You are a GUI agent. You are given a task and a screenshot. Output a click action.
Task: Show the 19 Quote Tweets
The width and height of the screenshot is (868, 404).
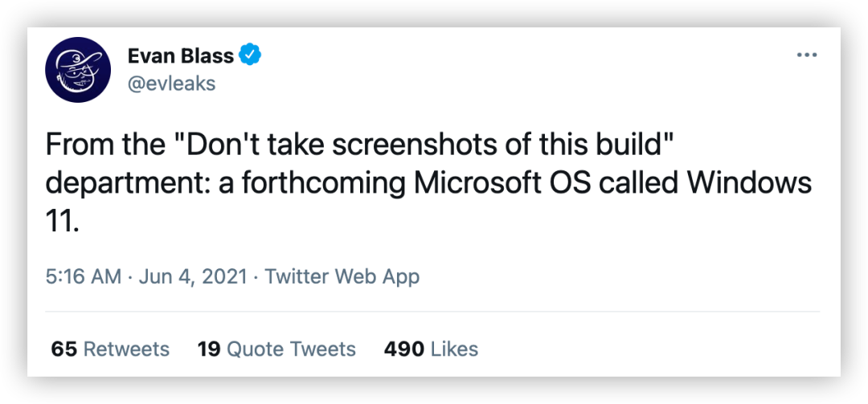[x=276, y=349]
